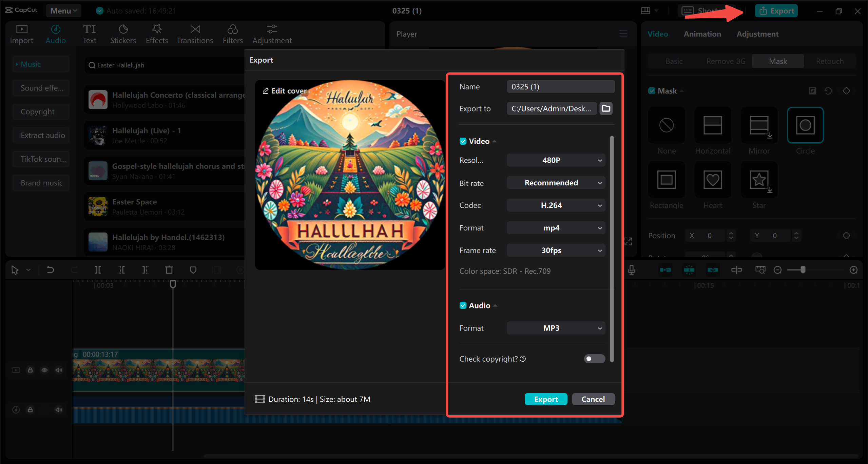Confirm export with the dialog Export button
The image size is (868, 464).
pos(546,399)
